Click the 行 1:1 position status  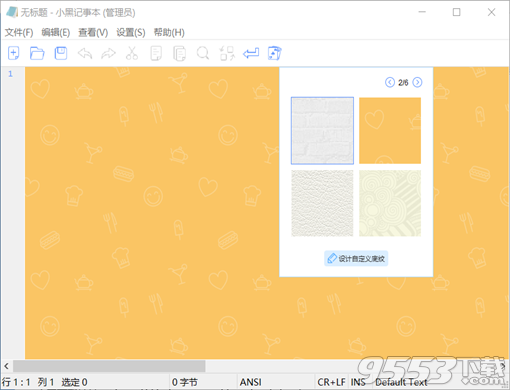pos(16,382)
